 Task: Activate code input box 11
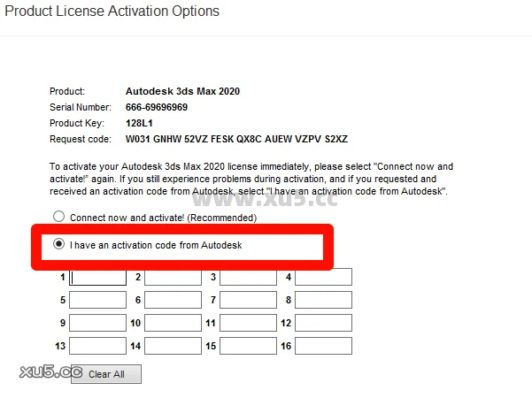tap(248, 324)
